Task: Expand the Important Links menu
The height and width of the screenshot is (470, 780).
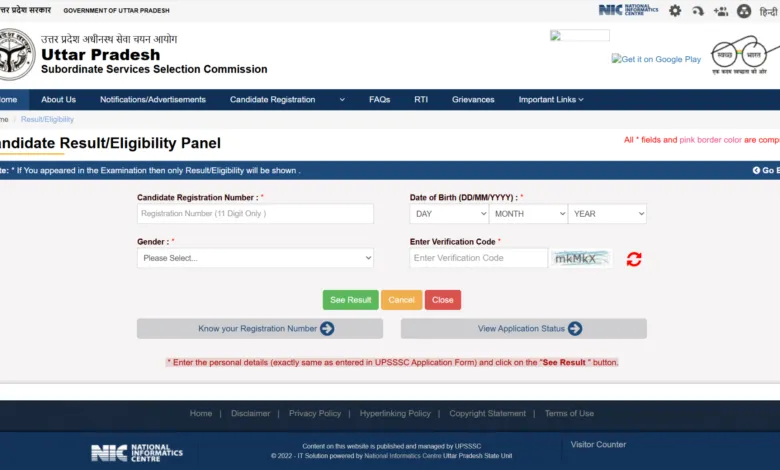Action: pyautogui.click(x=550, y=100)
